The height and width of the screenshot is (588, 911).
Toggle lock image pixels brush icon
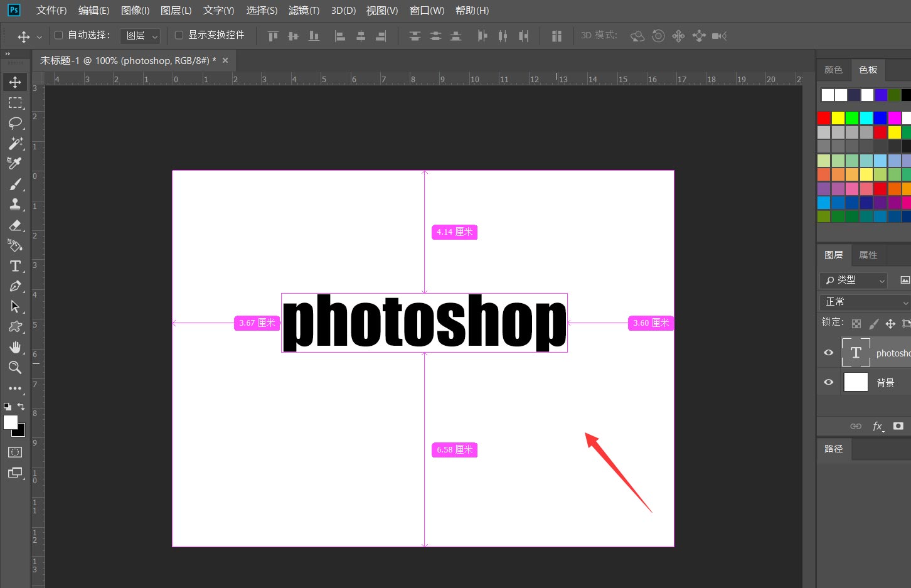tap(873, 324)
